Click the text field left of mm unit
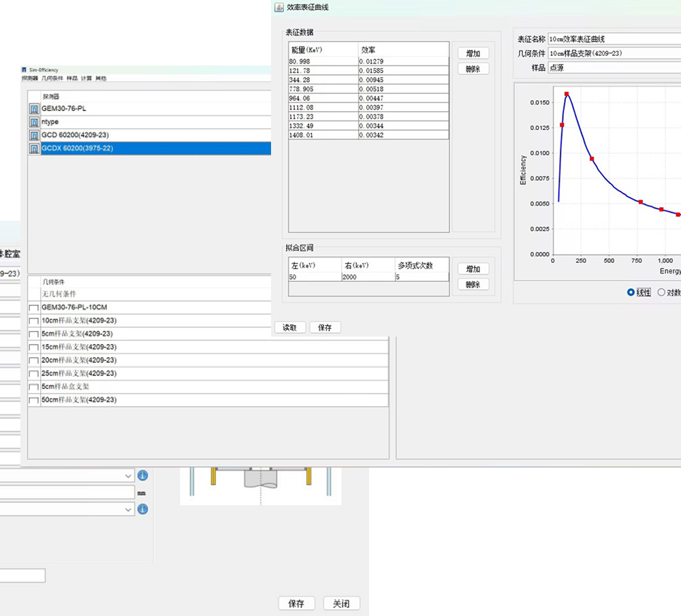The height and width of the screenshot is (616, 681). click(67, 493)
